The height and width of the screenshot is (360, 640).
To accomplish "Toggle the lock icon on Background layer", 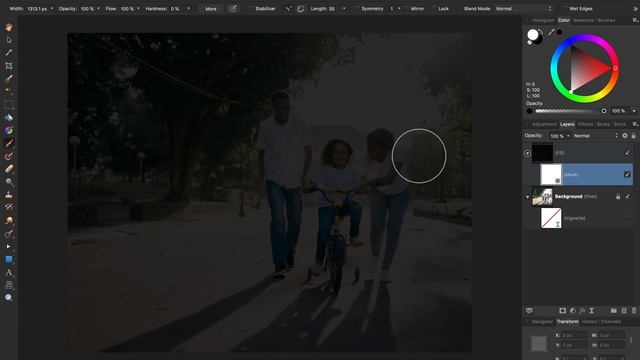I will pyautogui.click(x=618, y=196).
